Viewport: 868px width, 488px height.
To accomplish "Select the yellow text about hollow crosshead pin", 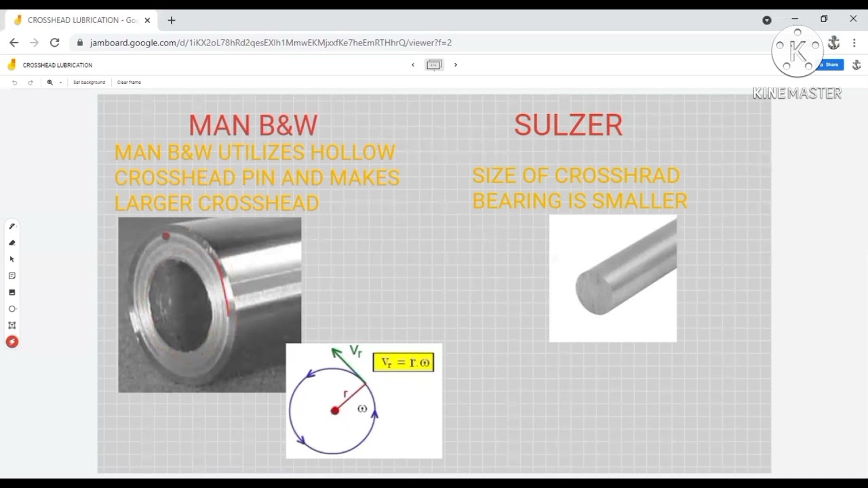I will coord(257,178).
